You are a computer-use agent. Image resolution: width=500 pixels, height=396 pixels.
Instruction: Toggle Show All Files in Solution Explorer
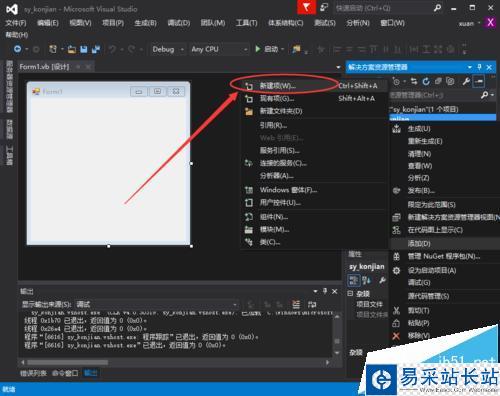point(450,81)
